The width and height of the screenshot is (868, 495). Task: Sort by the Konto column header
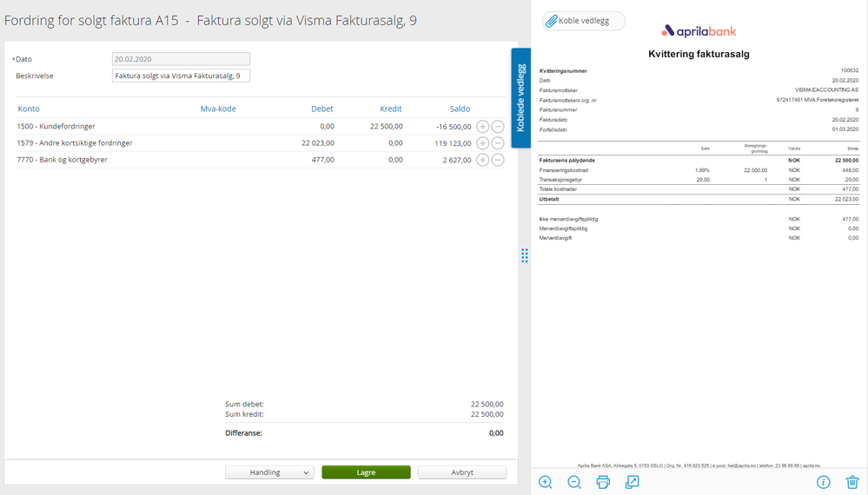coord(29,109)
